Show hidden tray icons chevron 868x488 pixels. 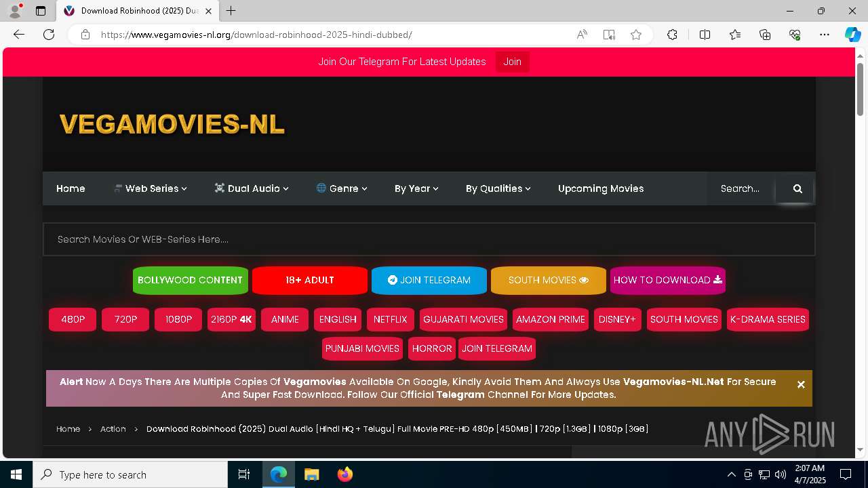coord(731,474)
